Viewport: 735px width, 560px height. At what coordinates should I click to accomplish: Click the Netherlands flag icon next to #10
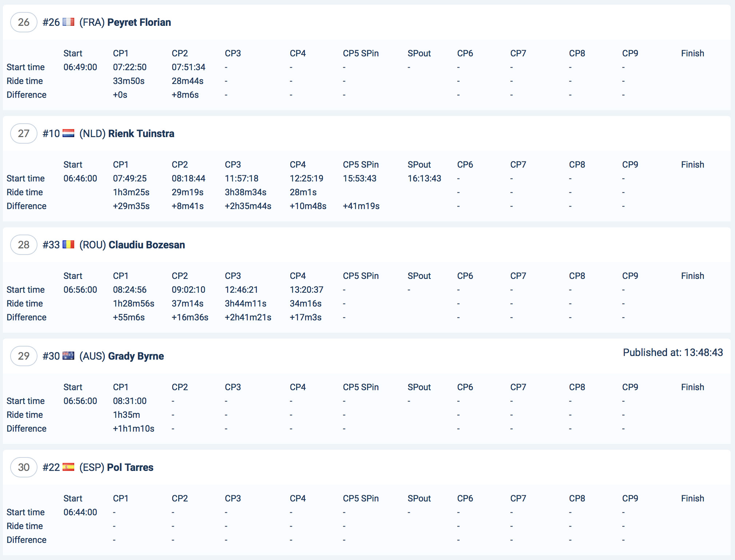[68, 133]
